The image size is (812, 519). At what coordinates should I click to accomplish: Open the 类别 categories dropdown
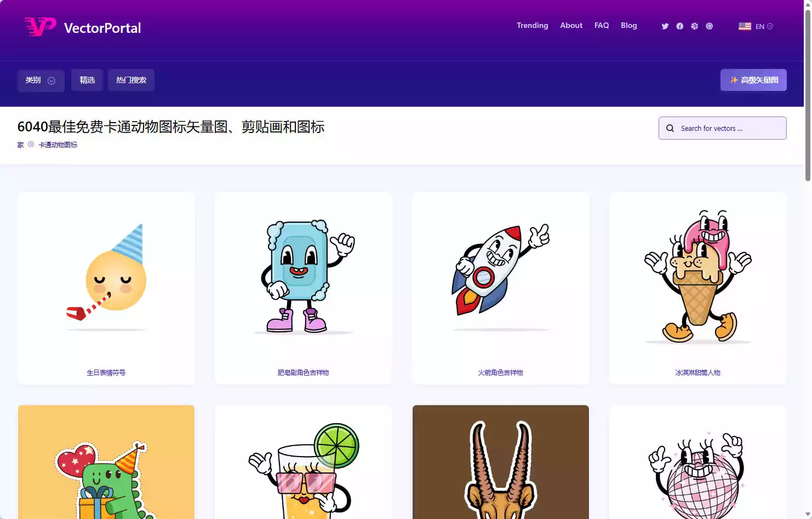41,80
